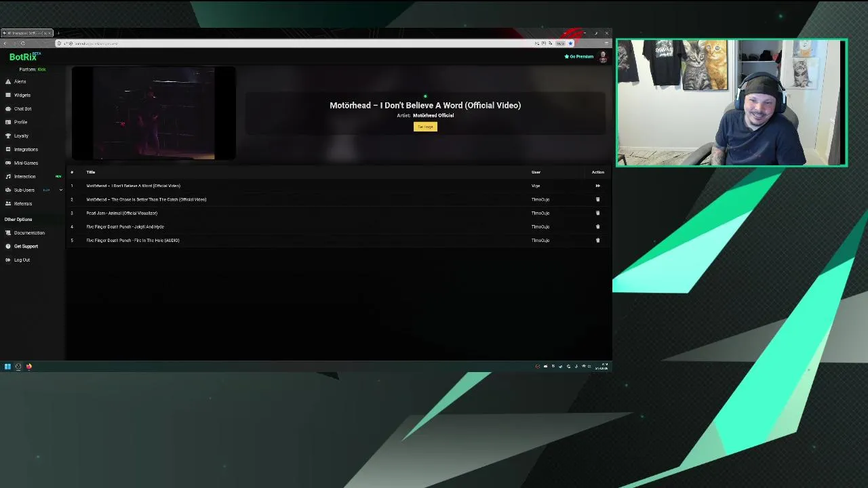
Task: Select 'Pearl Jam - Animal (Official Visualizer)' title
Action: 121,213
